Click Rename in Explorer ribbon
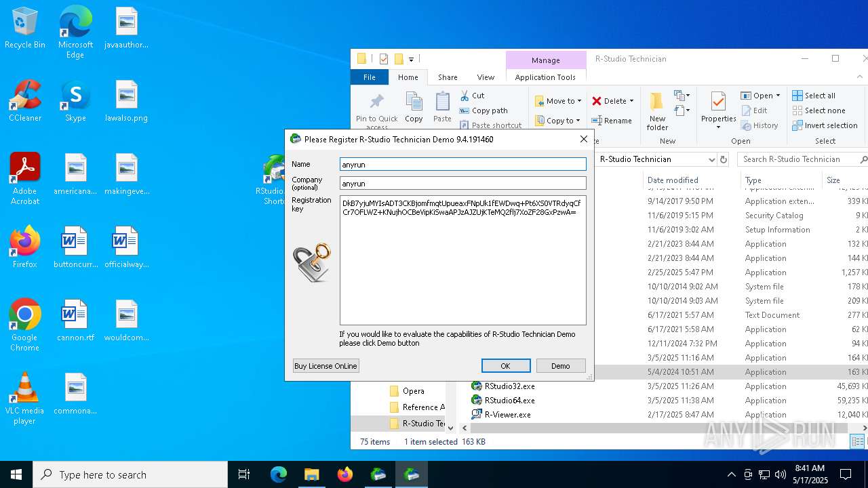868x488 pixels. pyautogui.click(x=611, y=121)
